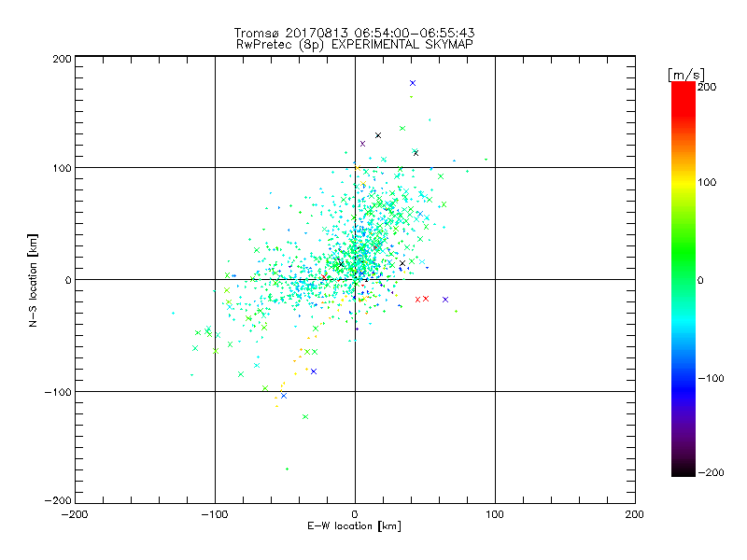Viewport: 747px width, 560px height.
Task: Click the topmost blue X marker in the plot
Action: (x=413, y=83)
